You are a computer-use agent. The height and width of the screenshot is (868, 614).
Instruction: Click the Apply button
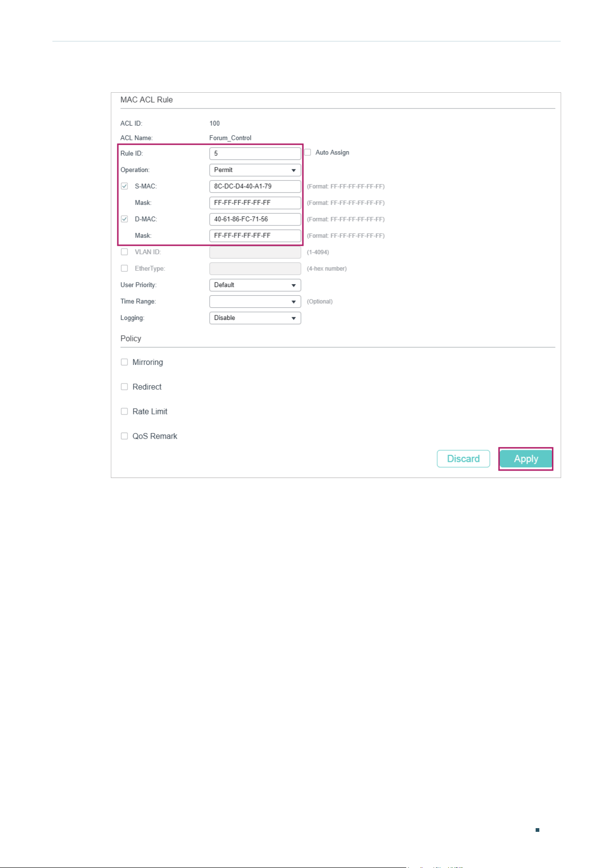tap(526, 459)
